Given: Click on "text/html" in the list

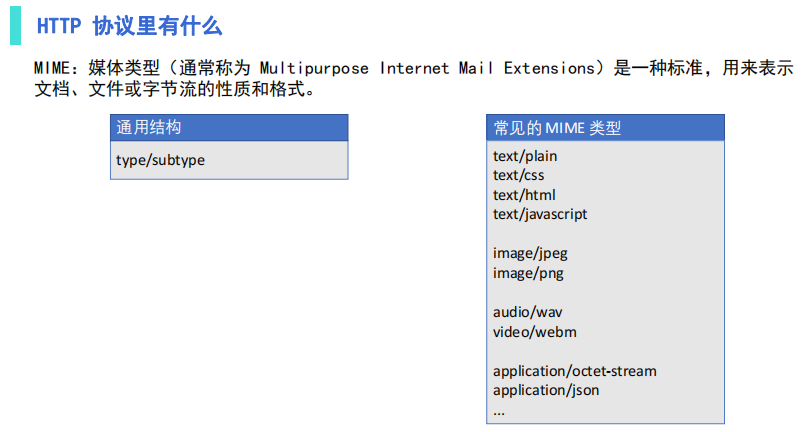Looking at the screenshot, I should (524, 195).
